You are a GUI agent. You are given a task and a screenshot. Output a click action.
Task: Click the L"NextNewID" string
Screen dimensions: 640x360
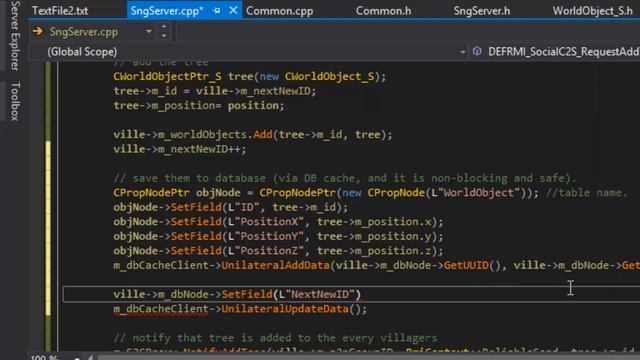316,294
